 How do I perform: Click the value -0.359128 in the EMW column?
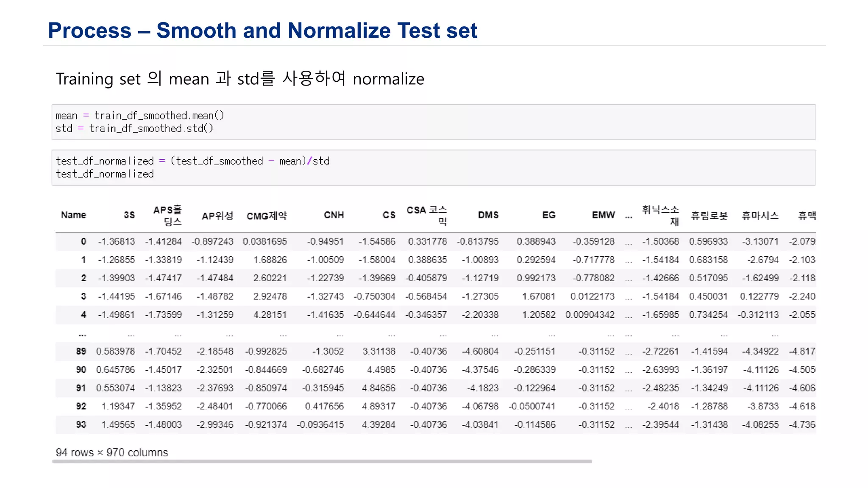coord(594,241)
